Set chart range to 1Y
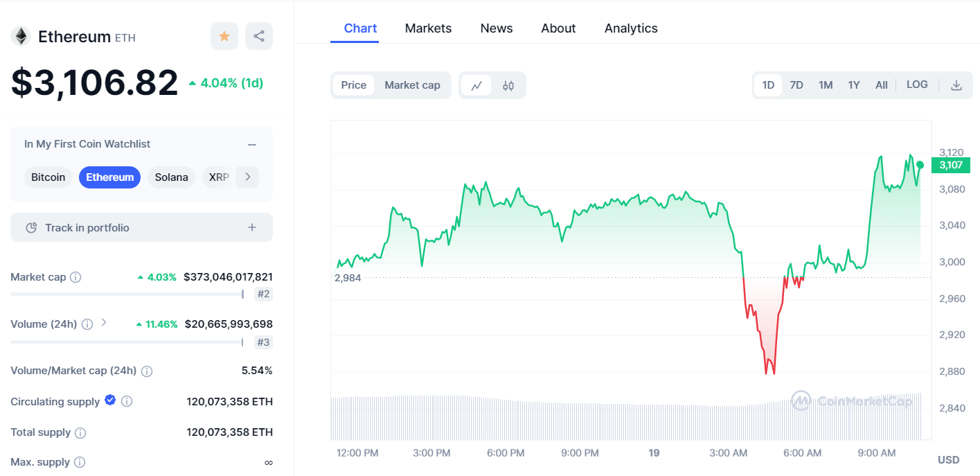Viewport: 980px width, 476px height. (x=854, y=85)
